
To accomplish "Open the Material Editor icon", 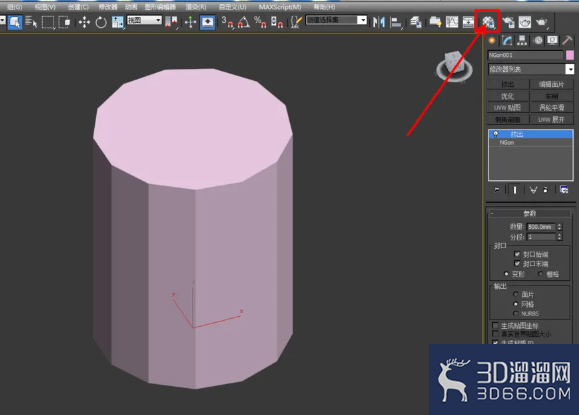I will point(488,22).
